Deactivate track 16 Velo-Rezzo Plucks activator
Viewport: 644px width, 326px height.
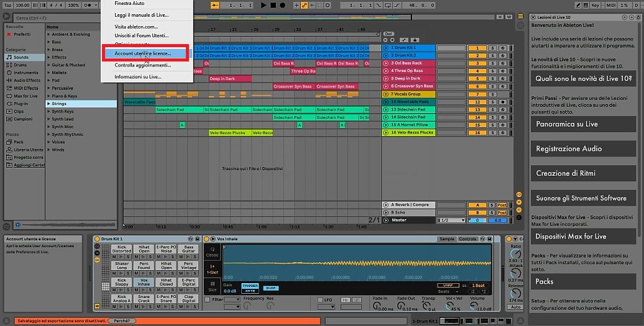coord(477,133)
